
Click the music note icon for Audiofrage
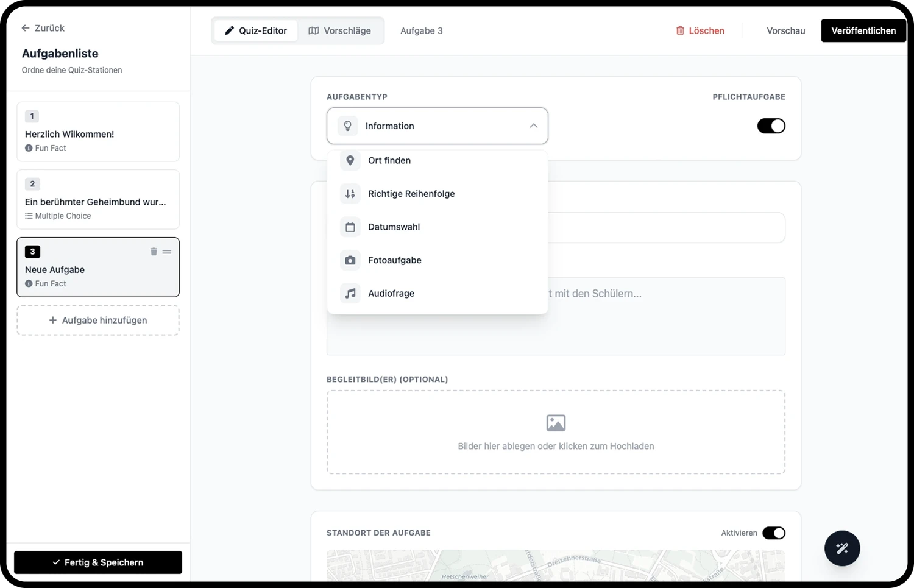pyautogui.click(x=350, y=293)
